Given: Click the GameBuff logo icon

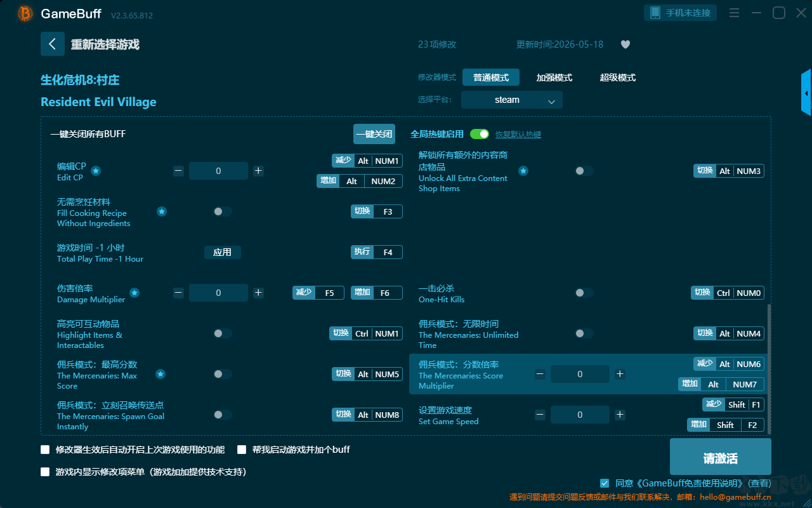Looking at the screenshot, I should point(25,13).
